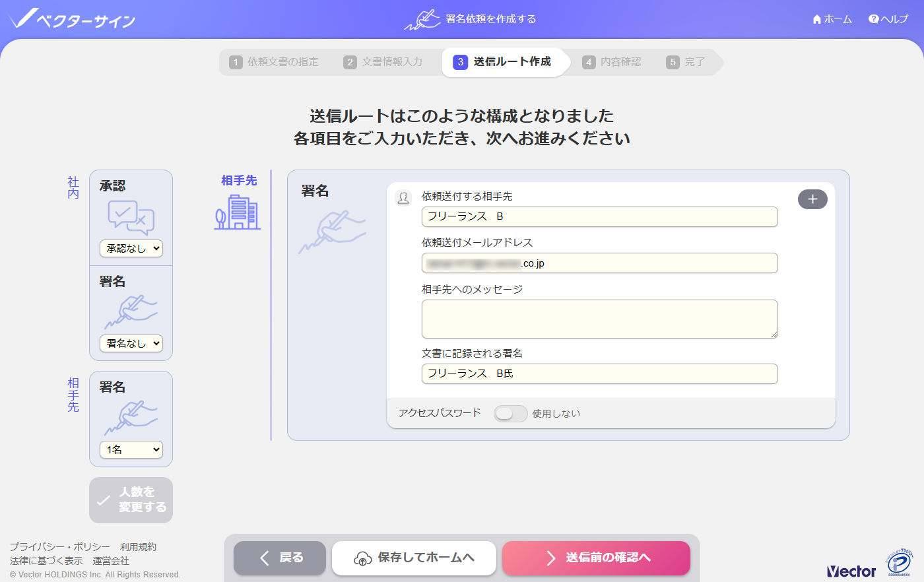Open the 署名なし dropdown

coord(131,343)
